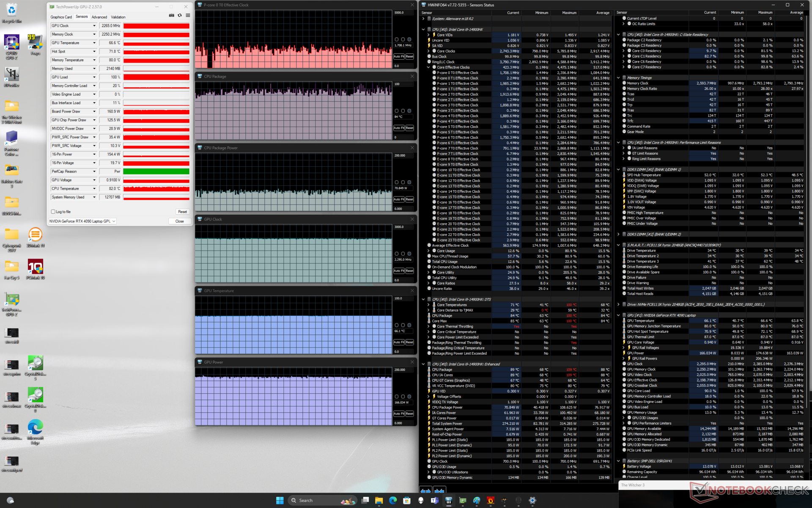
Task: Click the GPU-Z screenshot camera icon
Action: [x=172, y=16]
